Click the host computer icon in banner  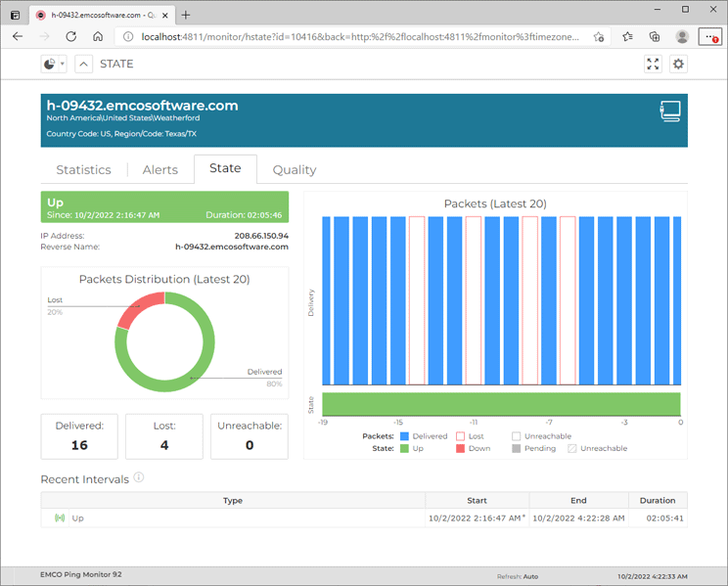(x=670, y=111)
